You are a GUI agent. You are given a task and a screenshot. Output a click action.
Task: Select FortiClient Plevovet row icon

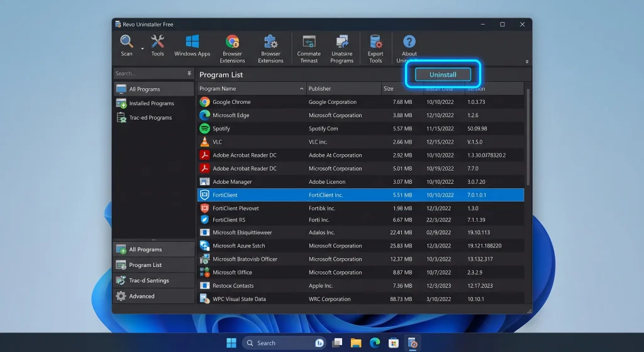[x=204, y=208]
